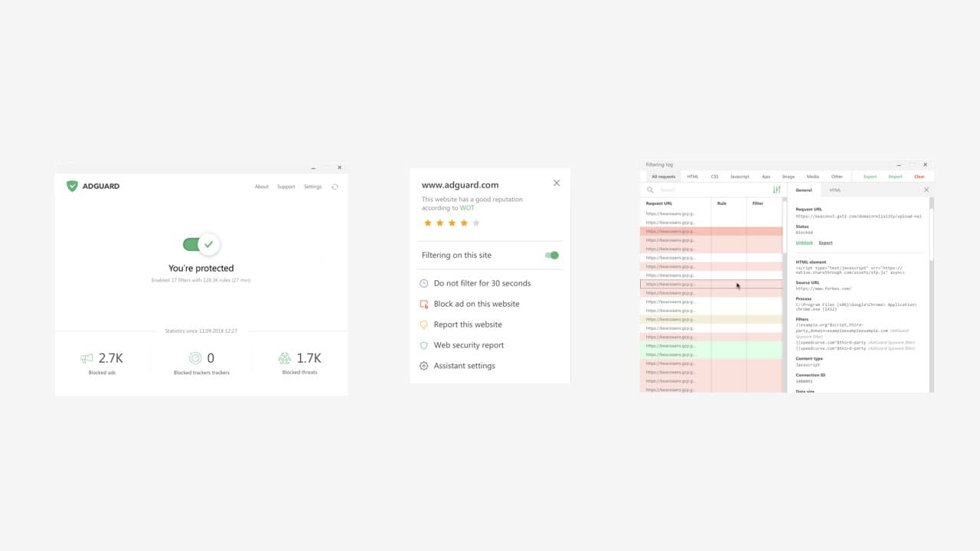Click the Import button in Filtering log
This screenshot has width=980, height=551.
pos(895,177)
